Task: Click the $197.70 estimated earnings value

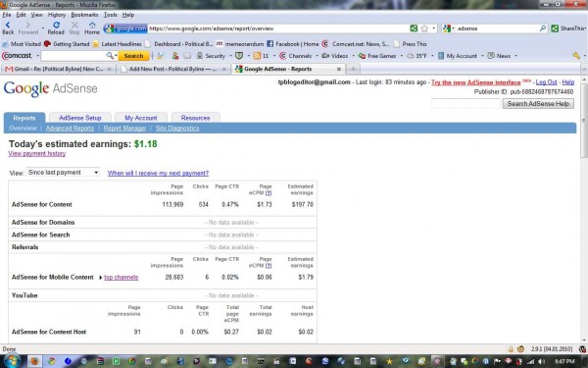Action: (302, 205)
